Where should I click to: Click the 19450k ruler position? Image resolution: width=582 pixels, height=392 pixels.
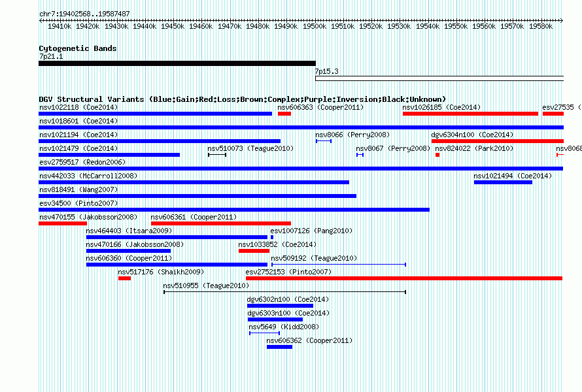173,26
